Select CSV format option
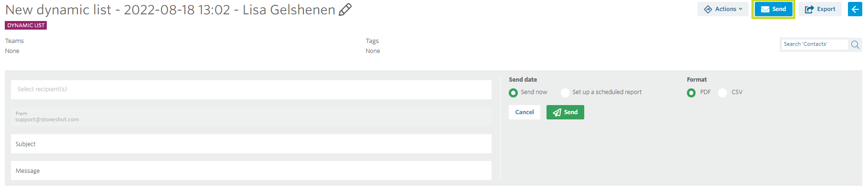The height and width of the screenshot is (192, 868). 722,93
